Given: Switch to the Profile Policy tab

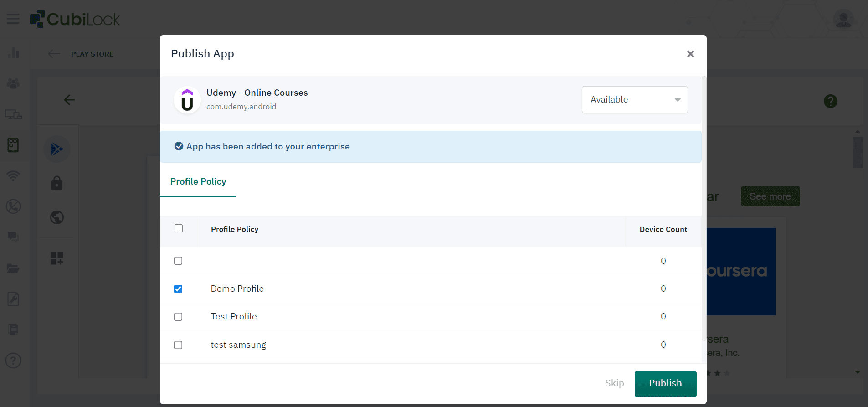Looking at the screenshot, I should 198,181.
